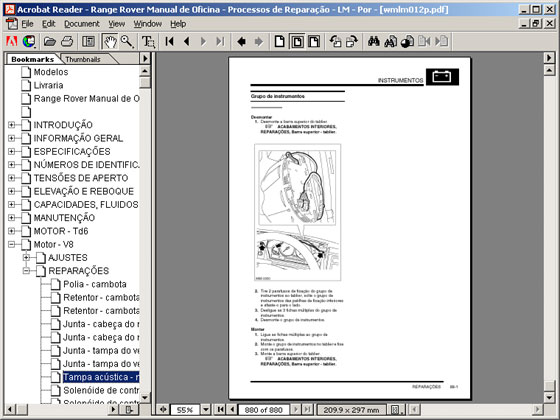This screenshot has width=560, height=420.
Task: Open the Modelos bookmark
Action: click(51, 72)
